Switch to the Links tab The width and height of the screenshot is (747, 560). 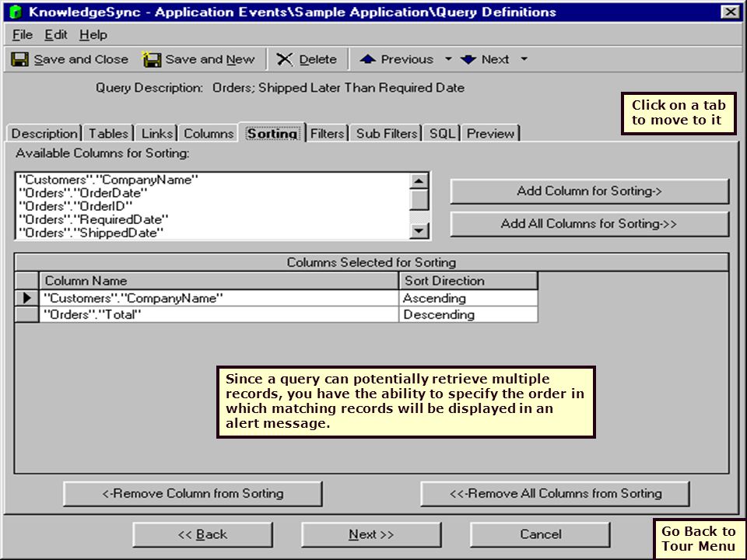click(x=156, y=133)
